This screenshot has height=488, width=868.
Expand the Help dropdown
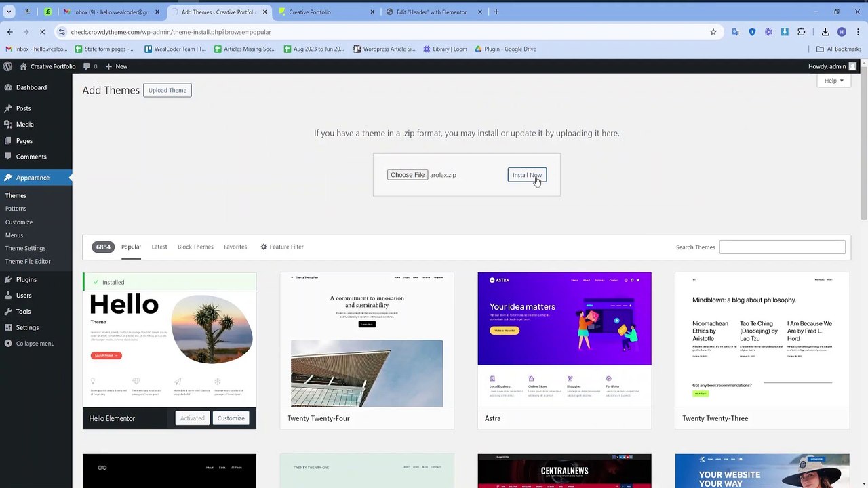click(x=833, y=81)
